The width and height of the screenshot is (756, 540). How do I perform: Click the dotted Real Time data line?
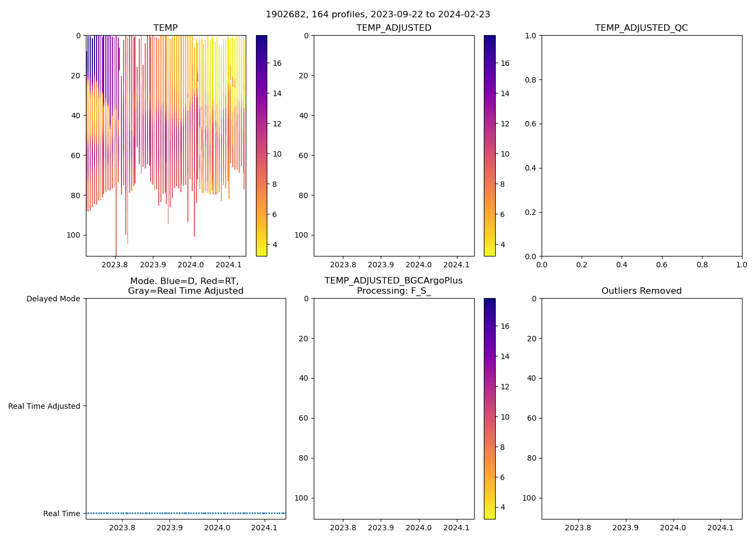[x=185, y=513]
